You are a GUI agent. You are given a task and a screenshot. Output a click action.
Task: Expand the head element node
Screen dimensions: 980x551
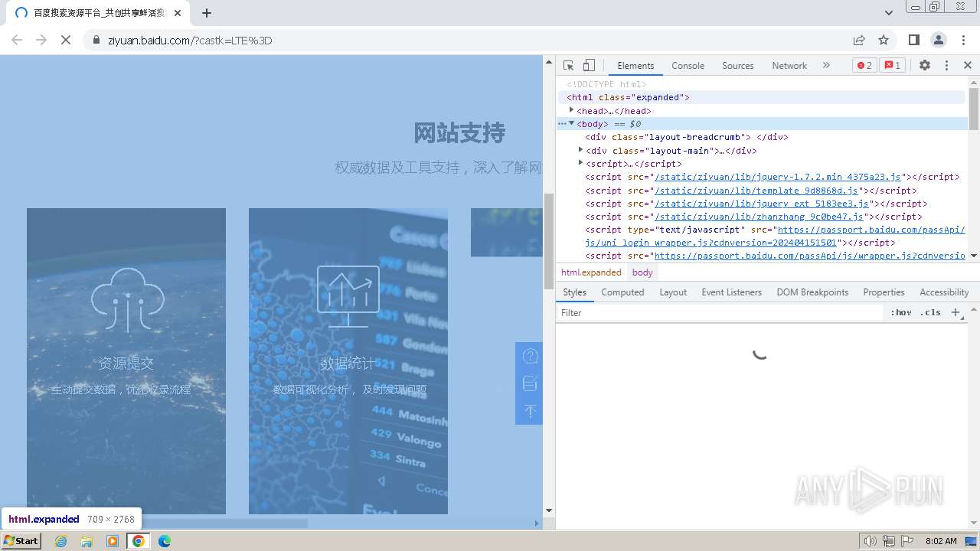pyautogui.click(x=571, y=110)
